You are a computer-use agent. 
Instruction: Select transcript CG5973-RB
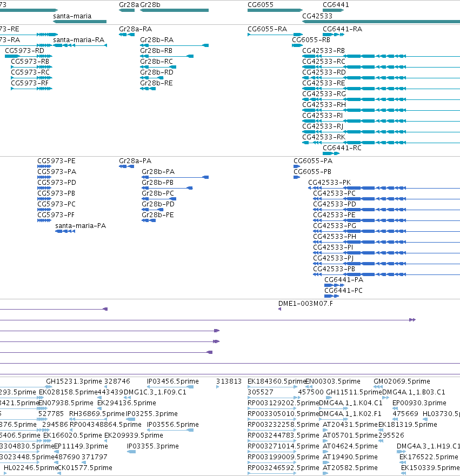[31, 67]
